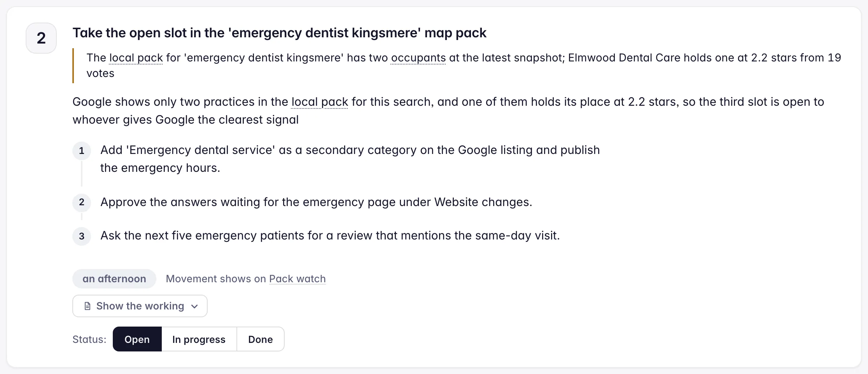Expand the Show the working section

click(140, 306)
